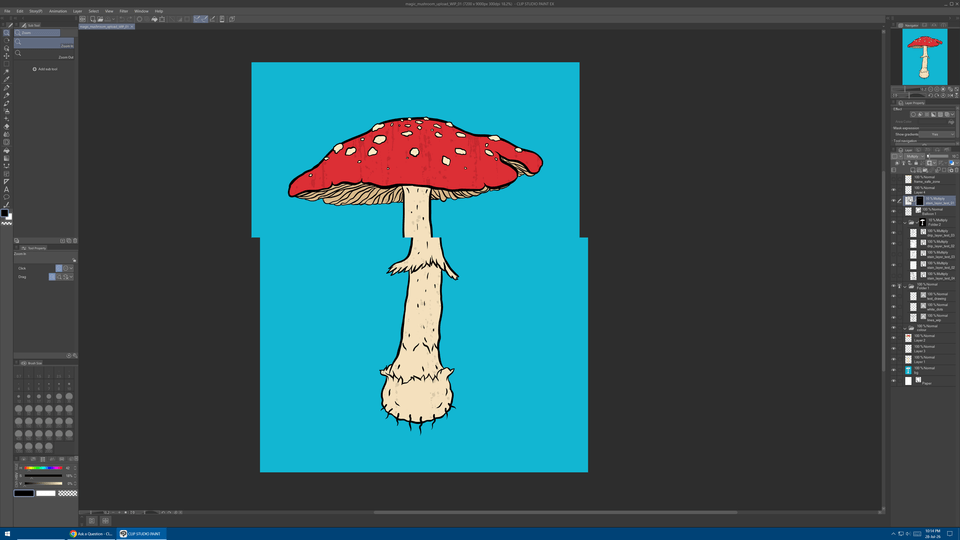Open Chrome Ask a Question taskbar item
This screenshot has width=960, height=540.
tap(91, 534)
